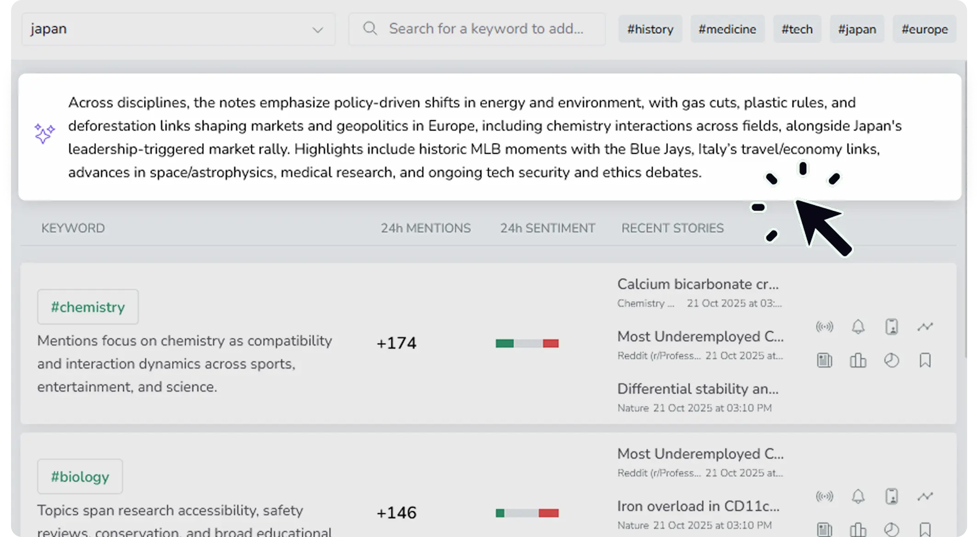The height and width of the screenshot is (537, 980).
Task: Open the Calcium bicarbonate story link
Action: pos(698,284)
